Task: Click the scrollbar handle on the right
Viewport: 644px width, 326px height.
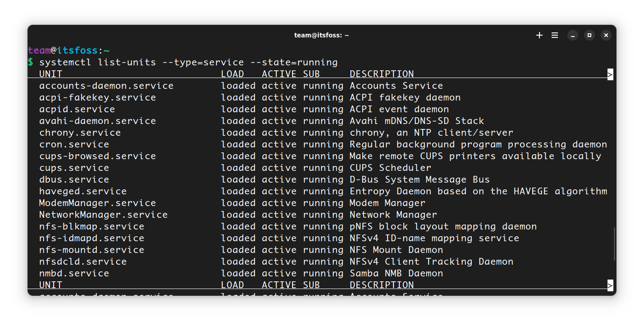Action: coord(614,243)
